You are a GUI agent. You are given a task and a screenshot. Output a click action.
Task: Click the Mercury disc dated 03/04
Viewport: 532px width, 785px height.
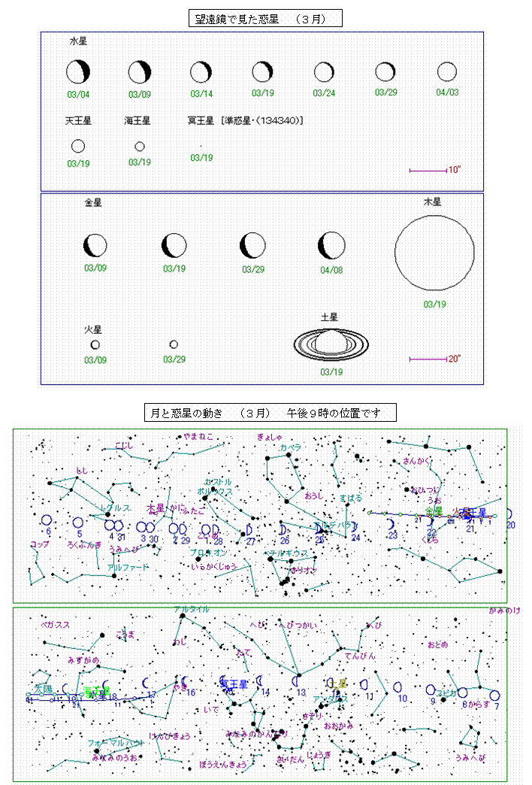pyautogui.click(x=78, y=71)
